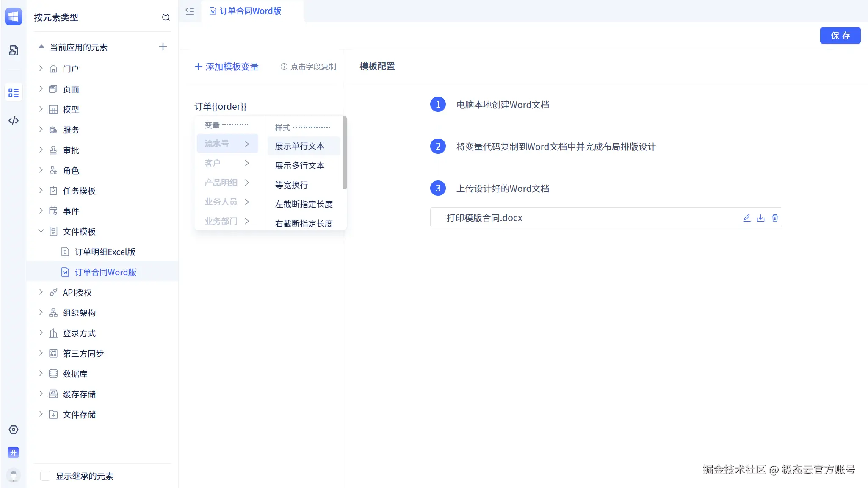This screenshot has width=868, height=488.
Task: Expand the 数据库 tree node
Action: pyautogui.click(x=41, y=374)
